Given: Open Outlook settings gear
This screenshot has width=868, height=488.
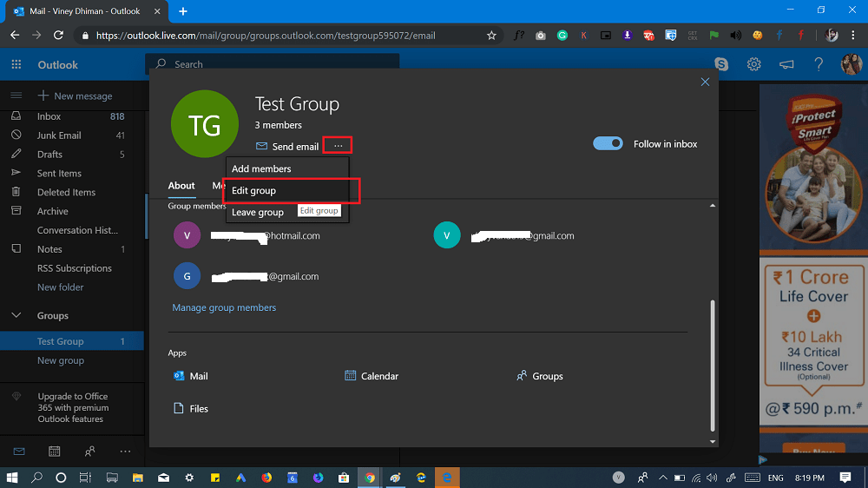Looking at the screenshot, I should click(x=753, y=64).
